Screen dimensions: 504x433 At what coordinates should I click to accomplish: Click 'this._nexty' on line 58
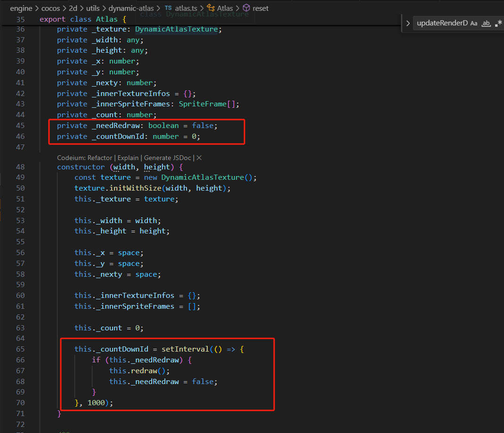(x=98, y=274)
